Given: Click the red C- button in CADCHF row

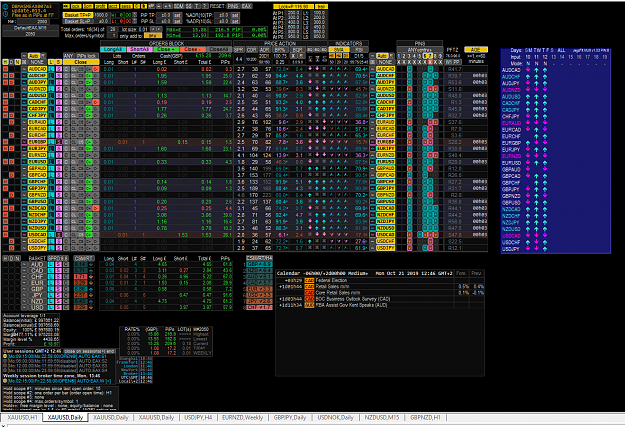Looking at the screenshot, I should 96,102.
